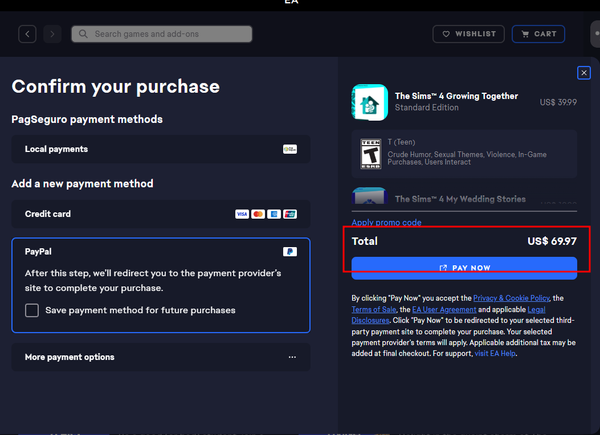Click the T (Teen) rating text
Screen dimensions: 600x435
[401, 142]
